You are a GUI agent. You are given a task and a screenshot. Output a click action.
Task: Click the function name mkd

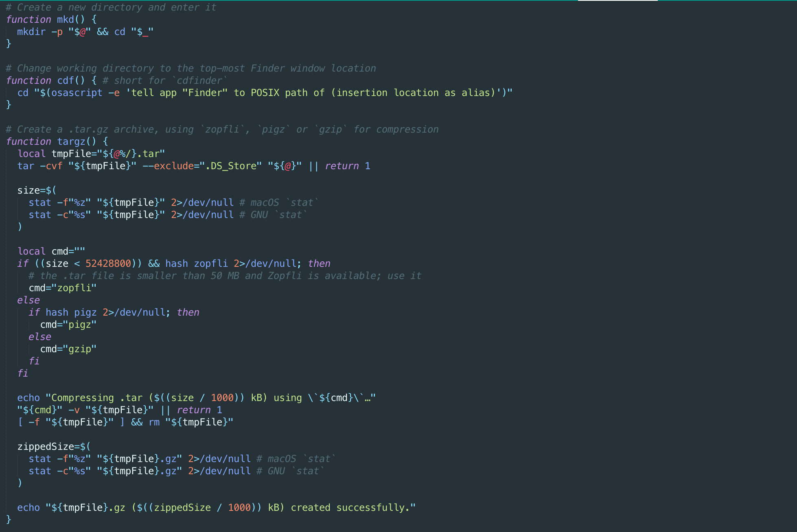tap(65, 19)
